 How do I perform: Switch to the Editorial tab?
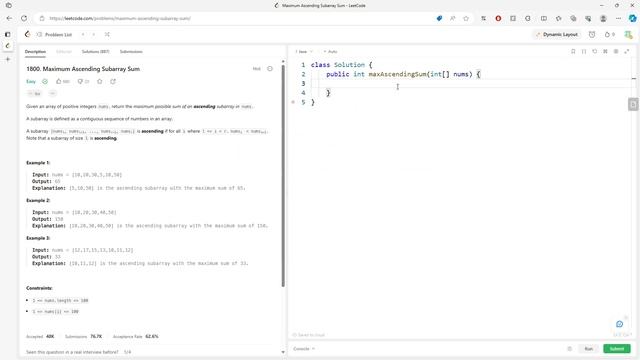(64, 52)
